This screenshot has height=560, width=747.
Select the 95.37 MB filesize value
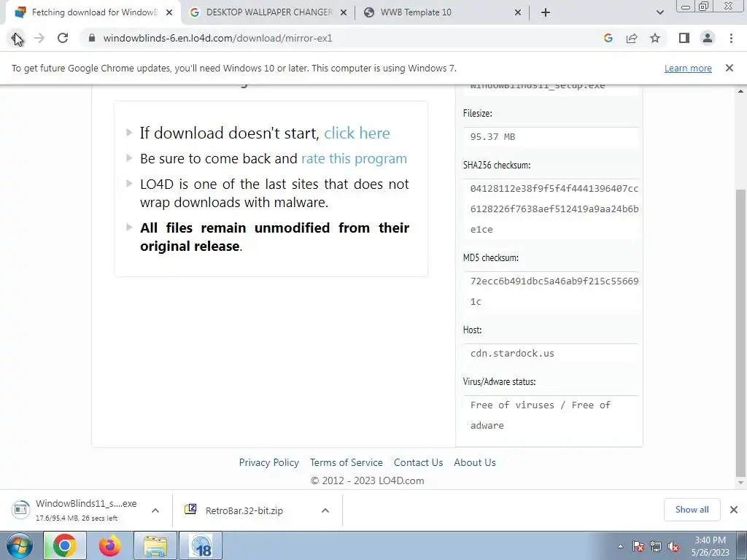click(x=492, y=136)
